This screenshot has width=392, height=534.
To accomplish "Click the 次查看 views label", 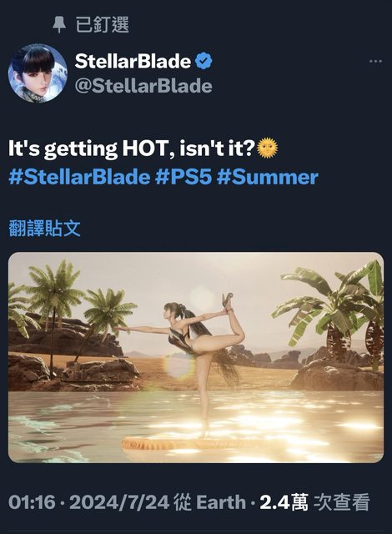I will (341, 502).
